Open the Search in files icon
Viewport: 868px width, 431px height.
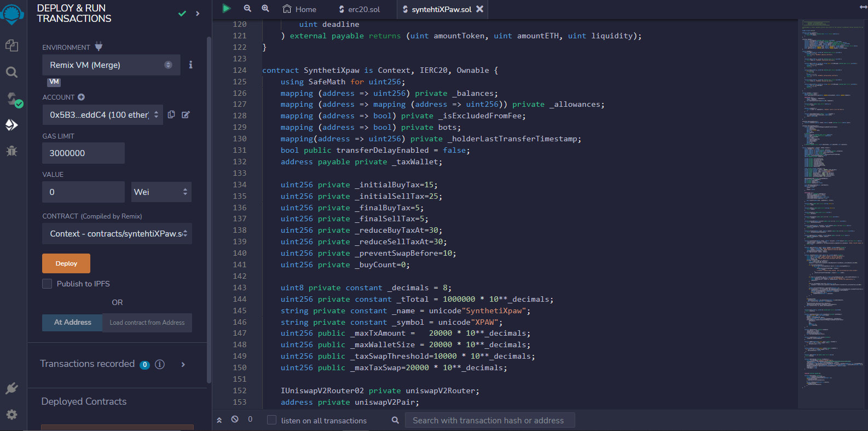pyautogui.click(x=11, y=72)
